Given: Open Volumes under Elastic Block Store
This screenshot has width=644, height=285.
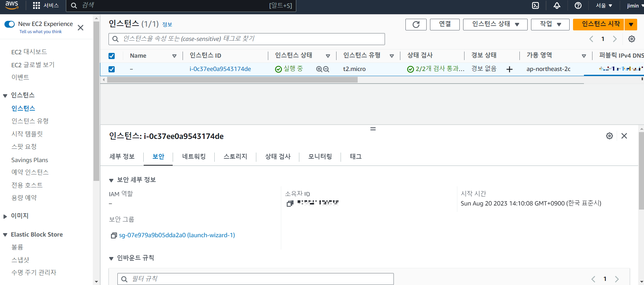Looking at the screenshot, I should click(x=17, y=247).
